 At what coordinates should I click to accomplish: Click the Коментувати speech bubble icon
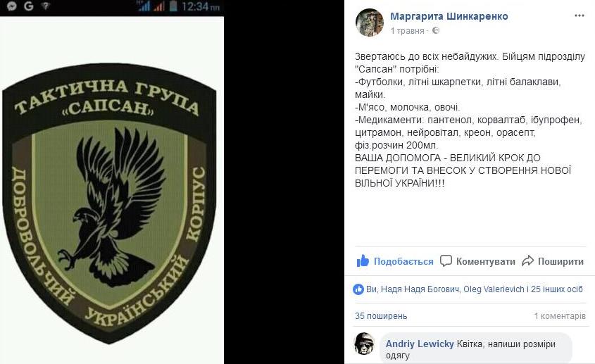pos(446,261)
